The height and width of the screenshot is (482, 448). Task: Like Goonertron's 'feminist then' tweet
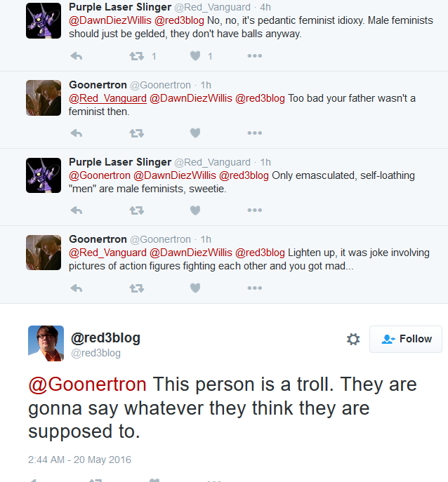[195, 133]
